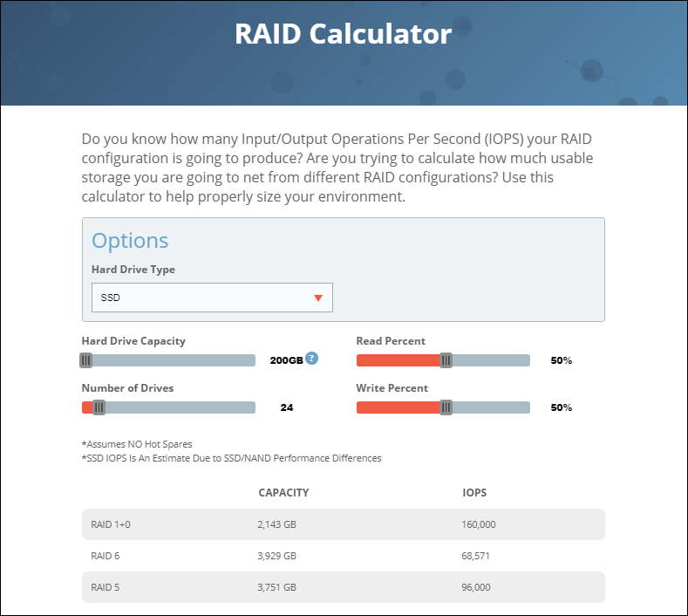Click the gray part of Read Percent track
The height and width of the screenshot is (616, 688).
tap(491, 360)
